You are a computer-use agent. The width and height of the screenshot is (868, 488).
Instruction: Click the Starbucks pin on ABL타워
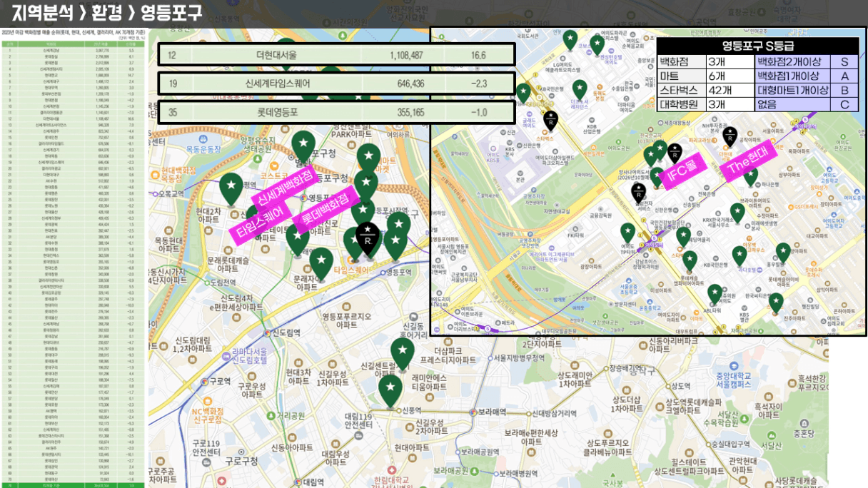[x=715, y=294]
